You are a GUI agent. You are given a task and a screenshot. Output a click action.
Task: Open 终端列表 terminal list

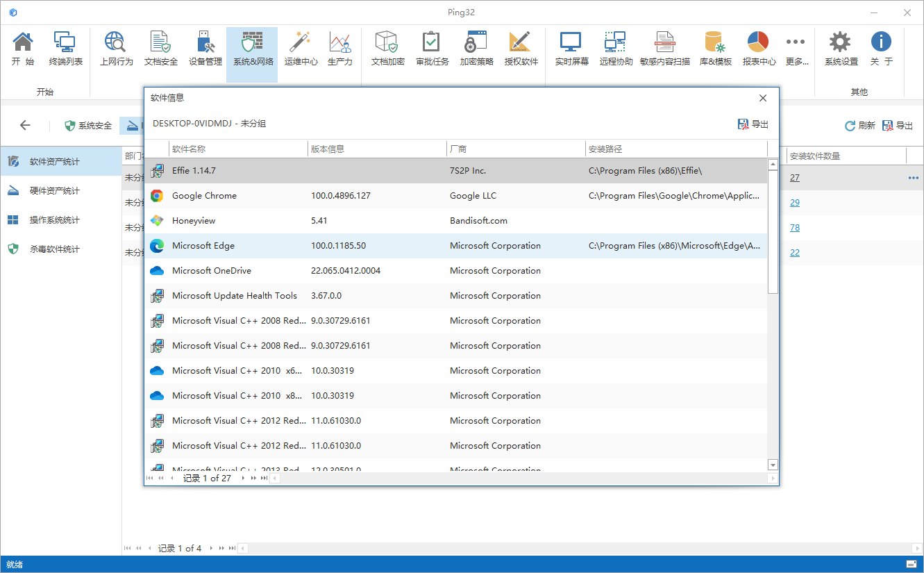[x=65, y=49]
